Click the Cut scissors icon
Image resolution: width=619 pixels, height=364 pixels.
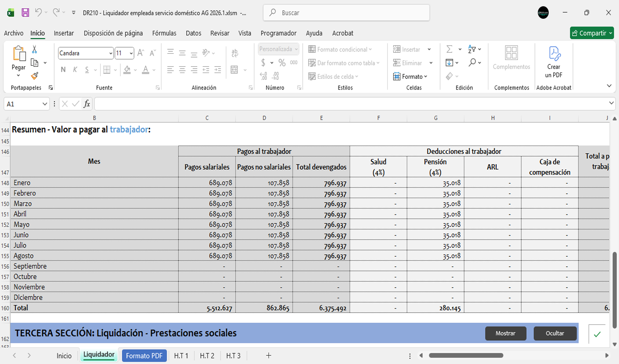[34, 49]
